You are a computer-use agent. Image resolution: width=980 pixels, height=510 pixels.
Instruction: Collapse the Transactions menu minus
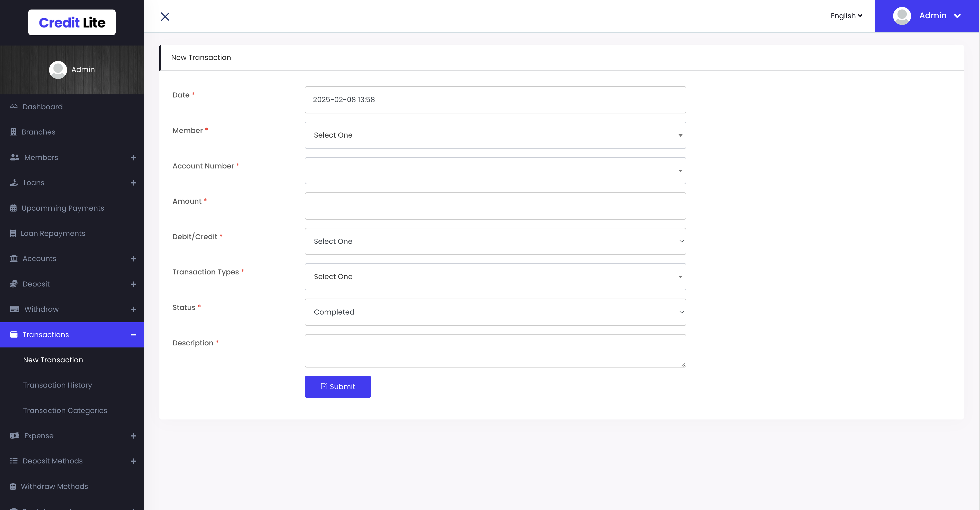[133, 335]
